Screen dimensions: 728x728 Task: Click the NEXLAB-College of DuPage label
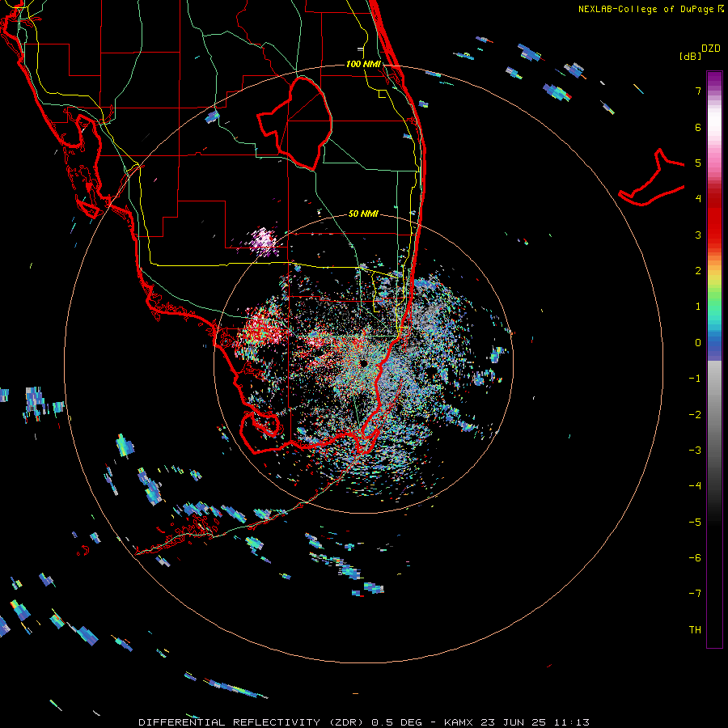coord(647,9)
